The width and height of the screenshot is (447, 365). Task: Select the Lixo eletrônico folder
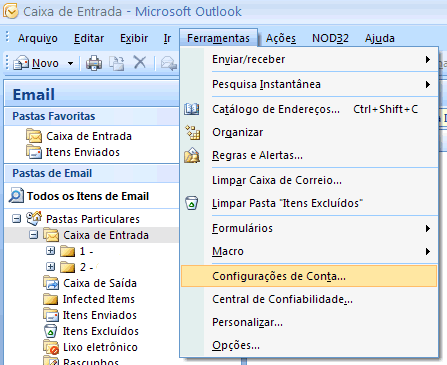coord(100,347)
